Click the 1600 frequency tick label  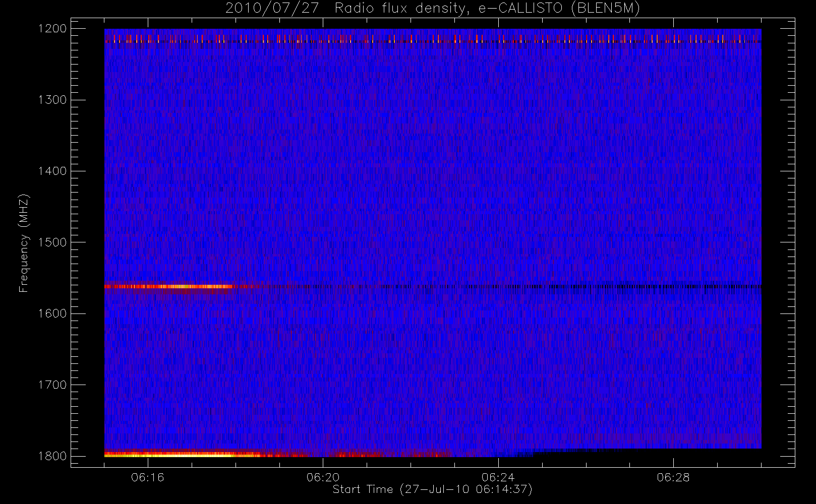click(x=52, y=313)
